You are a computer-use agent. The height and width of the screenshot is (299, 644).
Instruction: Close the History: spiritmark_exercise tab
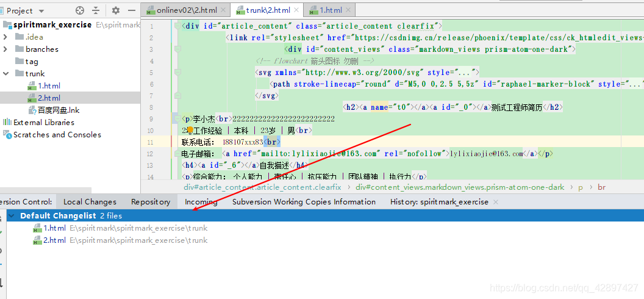[x=495, y=202]
